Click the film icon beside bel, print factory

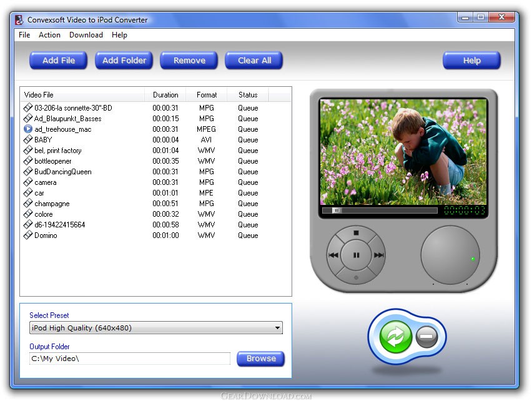[x=28, y=150]
